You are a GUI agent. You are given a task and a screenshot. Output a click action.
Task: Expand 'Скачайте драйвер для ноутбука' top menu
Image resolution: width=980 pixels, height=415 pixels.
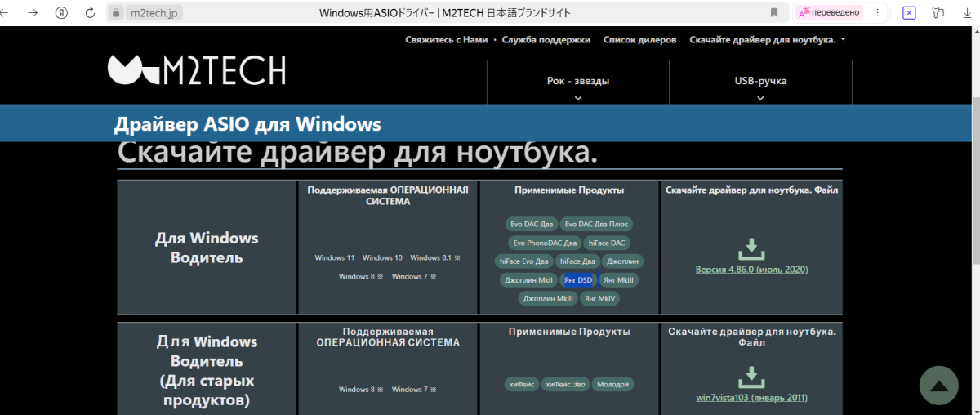[x=767, y=39]
